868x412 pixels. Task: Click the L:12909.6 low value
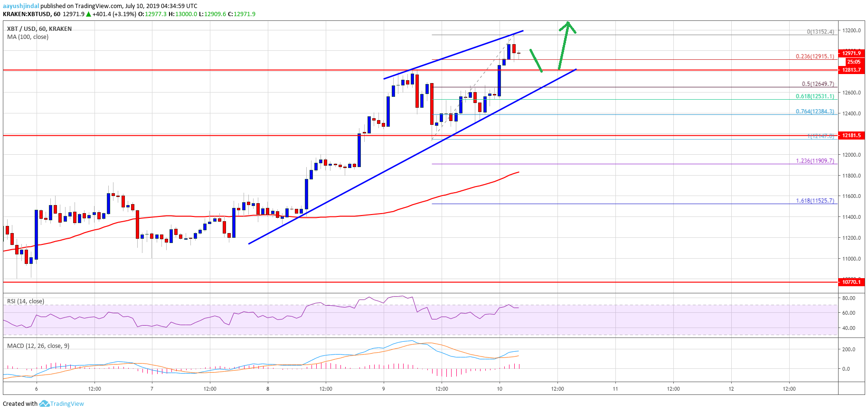213,14
